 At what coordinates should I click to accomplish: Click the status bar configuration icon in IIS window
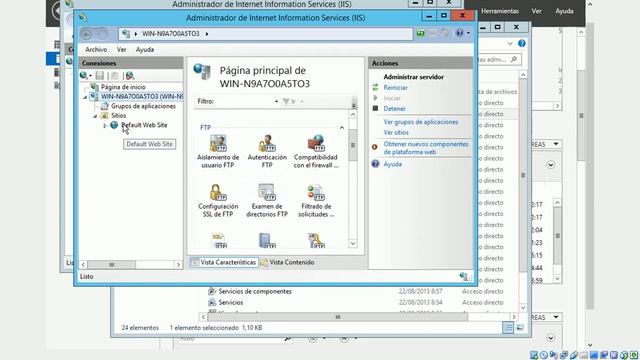[464, 277]
